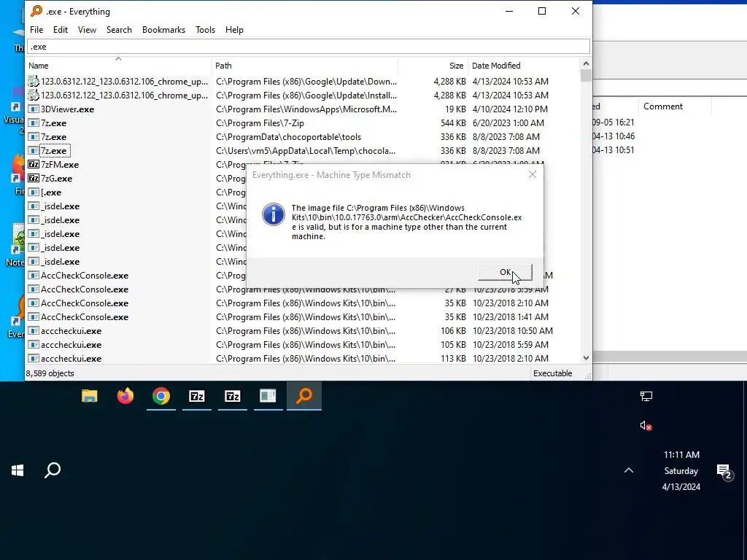
Task: Click the 7zG.exe file icon
Action: coord(34,178)
